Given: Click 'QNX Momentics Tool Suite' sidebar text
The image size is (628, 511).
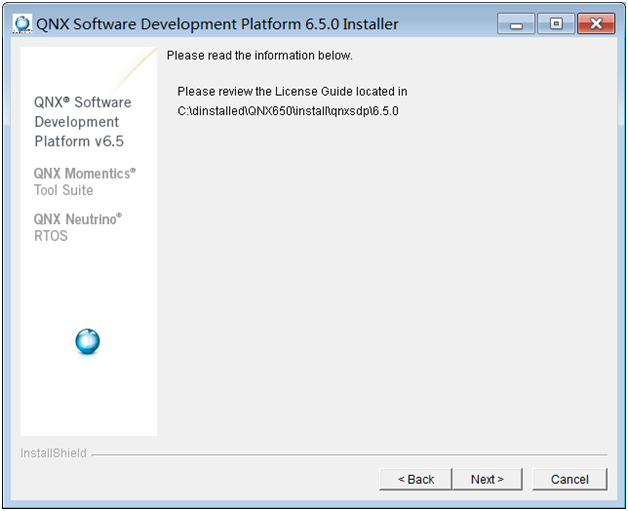Looking at the screenshot, I should (x=85, y=182).
